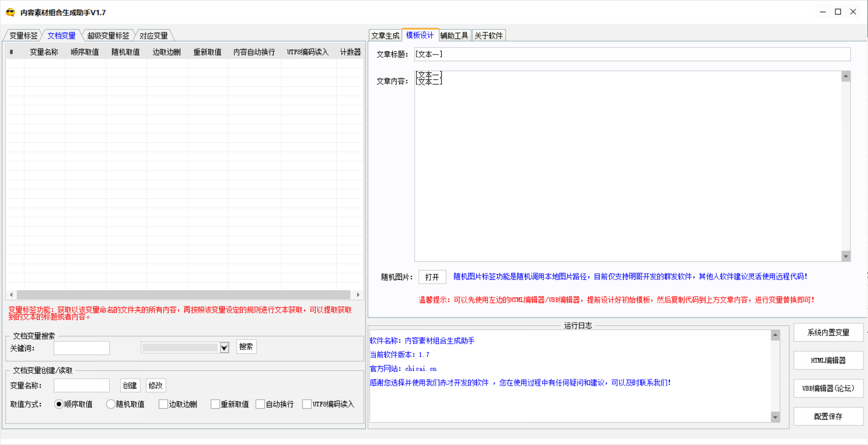Click the 当前软件版本 1.7 log line

(400, 355)
